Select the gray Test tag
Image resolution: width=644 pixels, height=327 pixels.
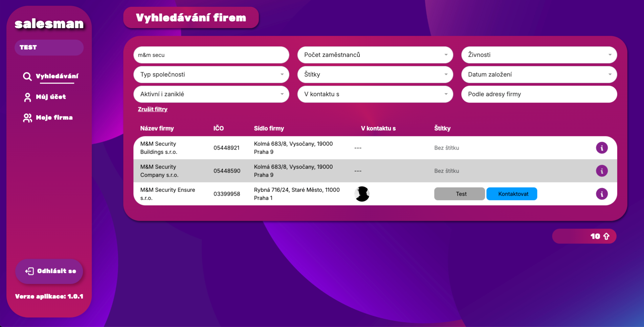[x=459, y=194]
